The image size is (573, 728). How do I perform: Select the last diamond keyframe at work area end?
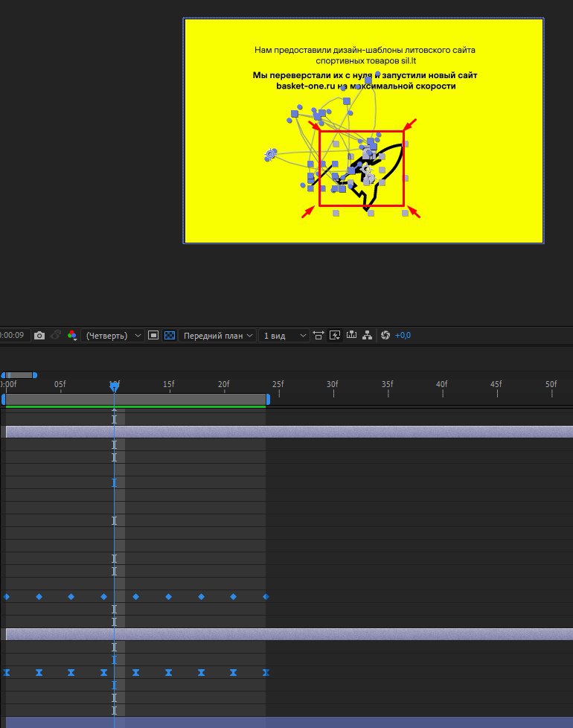tap(266, 596)
